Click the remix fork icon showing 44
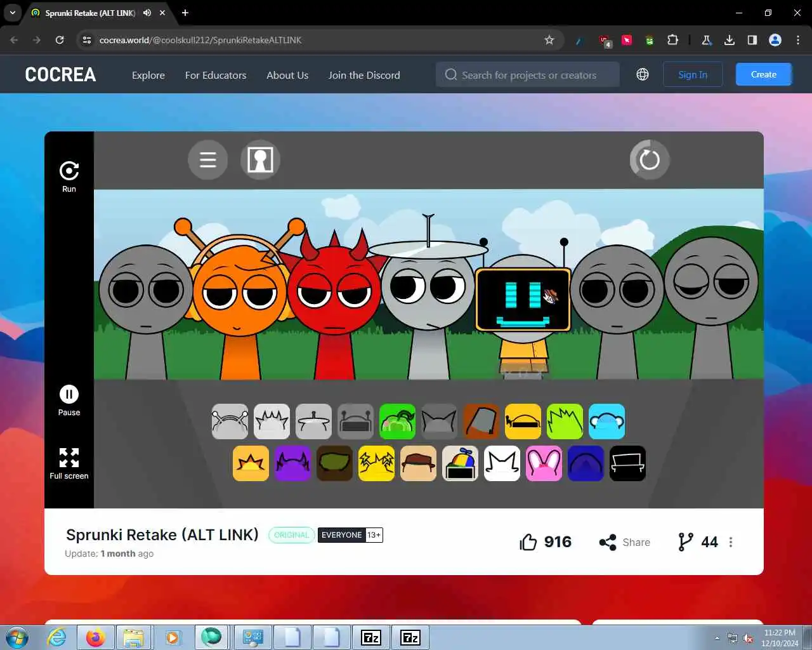812x650 pixels. [685, 542]
